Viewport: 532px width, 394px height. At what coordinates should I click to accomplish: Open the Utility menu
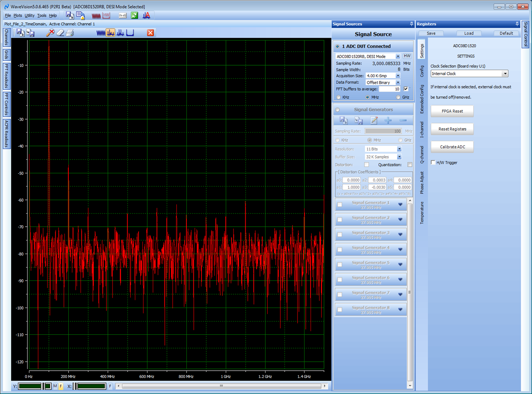click(29, 16)
